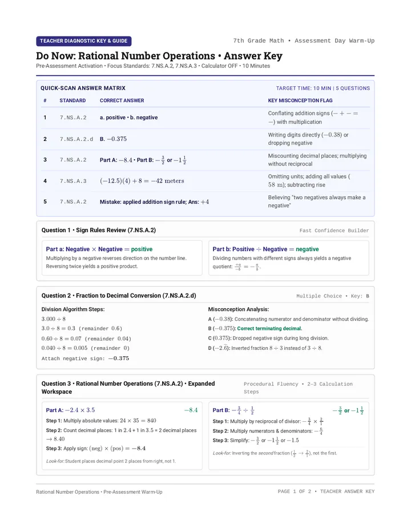Click 'Attach negative sign: −0.375' line
This screenshot has width=411, height=532.
(x=85, y=358)
